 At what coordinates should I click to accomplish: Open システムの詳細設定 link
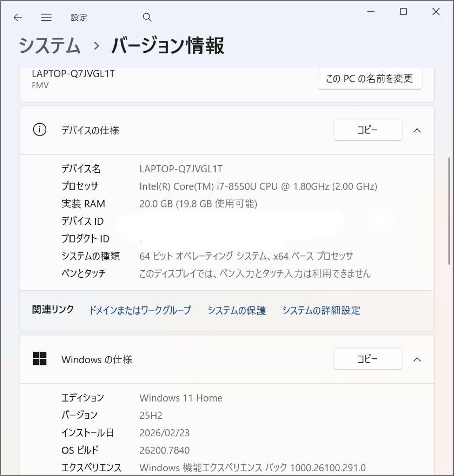point(321,310)
